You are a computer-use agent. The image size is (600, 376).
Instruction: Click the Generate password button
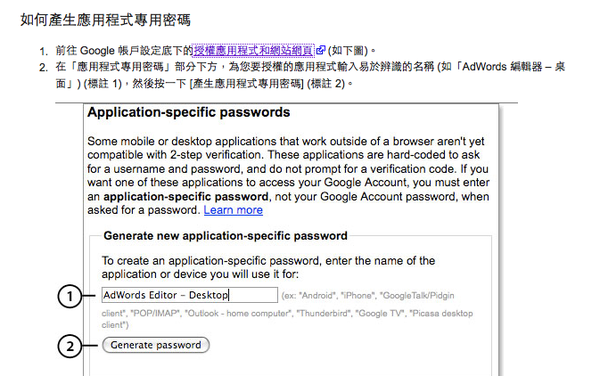pos(156,345)
